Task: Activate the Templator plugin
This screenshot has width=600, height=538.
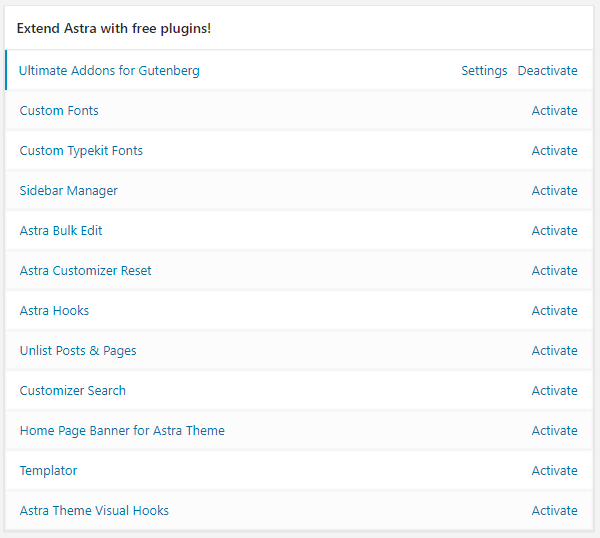Action: pos(554,470)
